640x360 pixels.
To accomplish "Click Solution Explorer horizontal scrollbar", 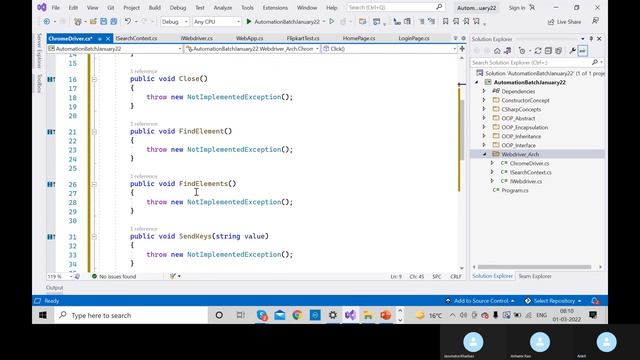I will [534, 267].
